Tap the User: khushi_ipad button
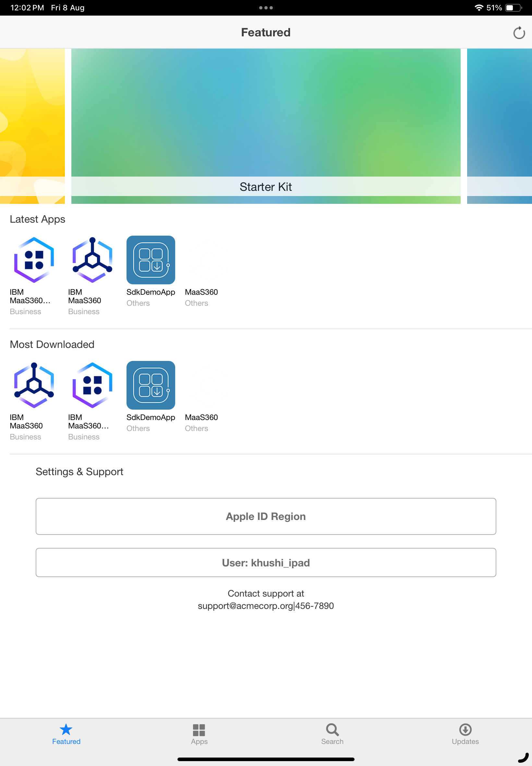 point(266,562)
